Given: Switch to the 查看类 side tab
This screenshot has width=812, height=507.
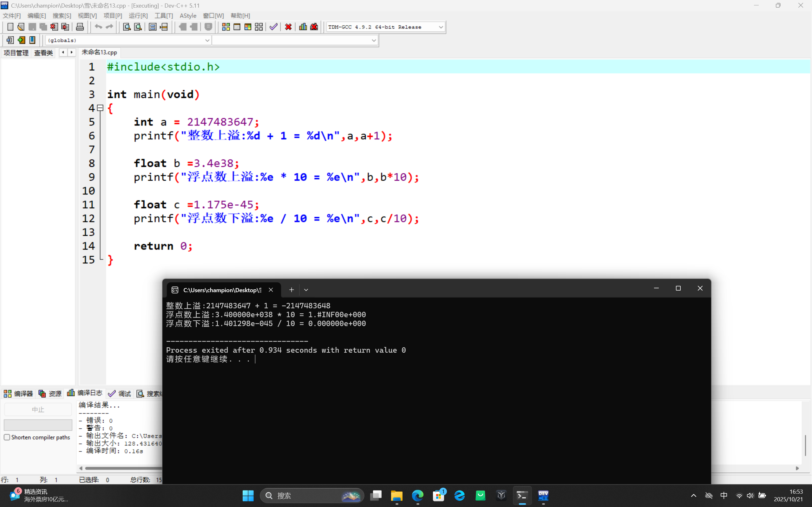Looking at the screenshot, I should pyautogui.click(x=44, y=53).
